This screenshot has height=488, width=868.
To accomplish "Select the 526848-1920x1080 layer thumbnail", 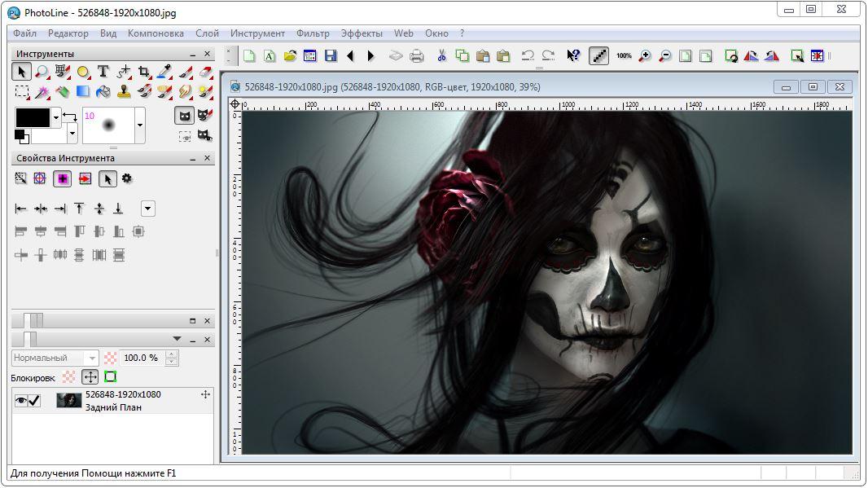I will tap(69, 400).
